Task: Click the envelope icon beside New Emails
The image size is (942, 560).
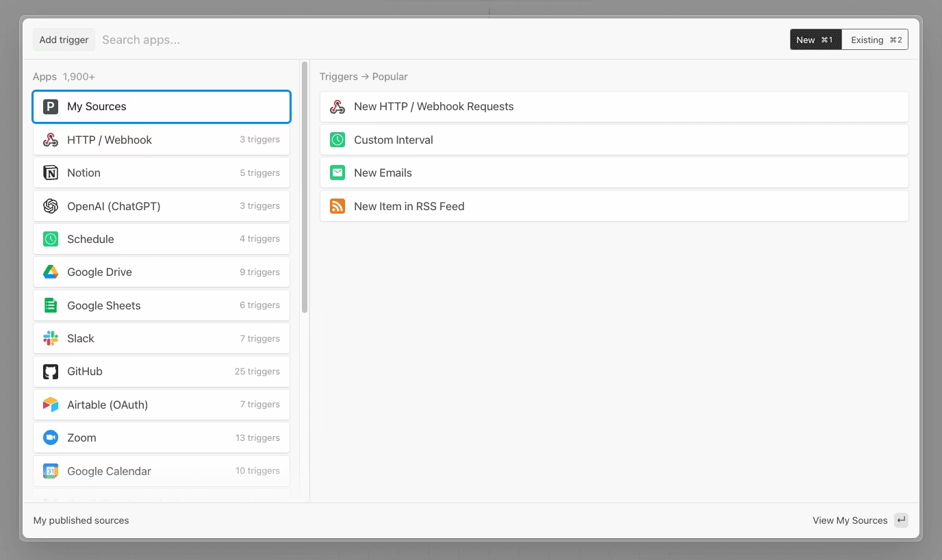Action: [338, 173]
